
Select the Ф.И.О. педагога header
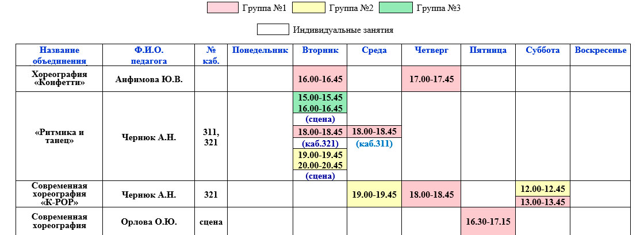(148, 55)
